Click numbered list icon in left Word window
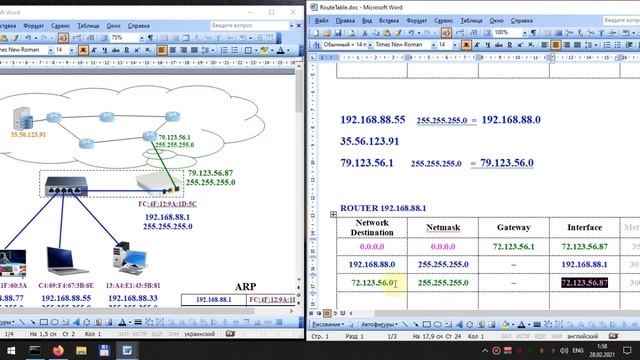The image size is (640, 360). (224, 50)
